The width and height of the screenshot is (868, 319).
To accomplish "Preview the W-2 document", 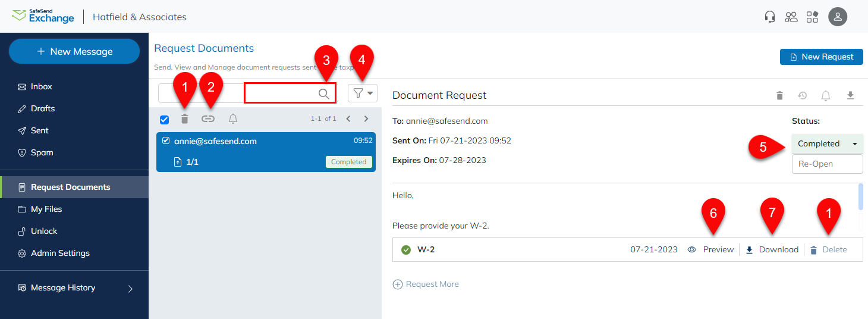I will (711, 249).
